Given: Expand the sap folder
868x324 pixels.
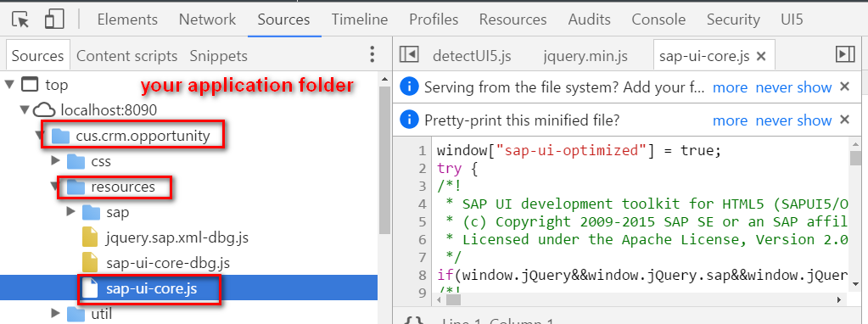Looking at the screenshot, I should (71, 212).
